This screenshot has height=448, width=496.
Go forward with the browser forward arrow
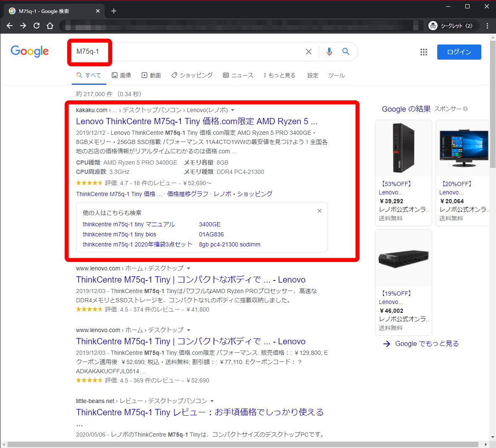[23, 26]
